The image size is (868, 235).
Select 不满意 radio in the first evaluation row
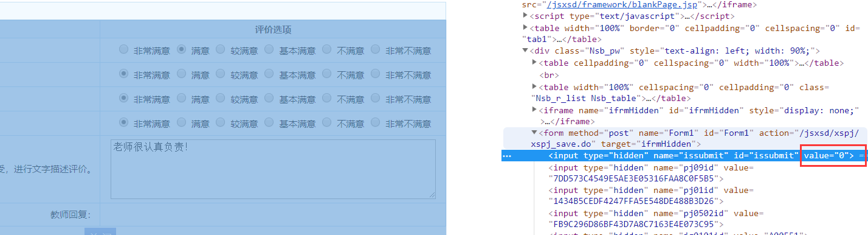pos(327,49)
